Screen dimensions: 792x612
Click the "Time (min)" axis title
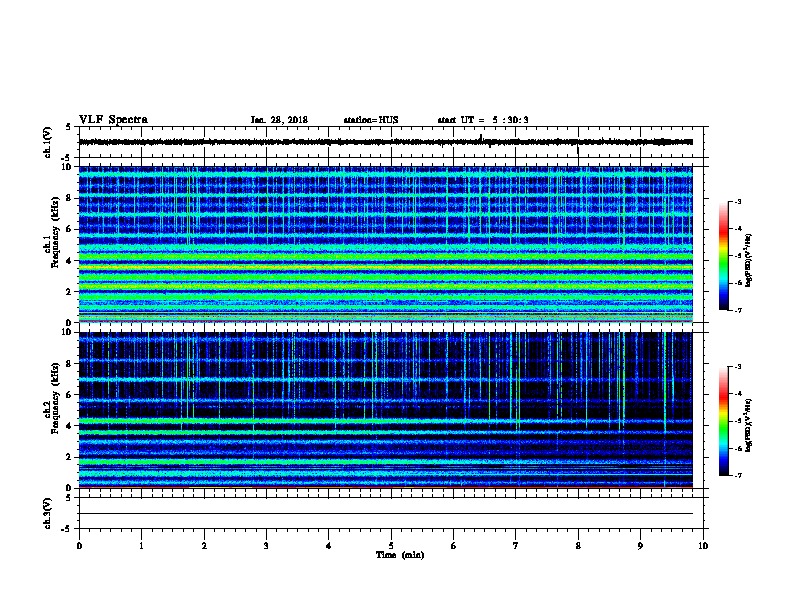400,555
